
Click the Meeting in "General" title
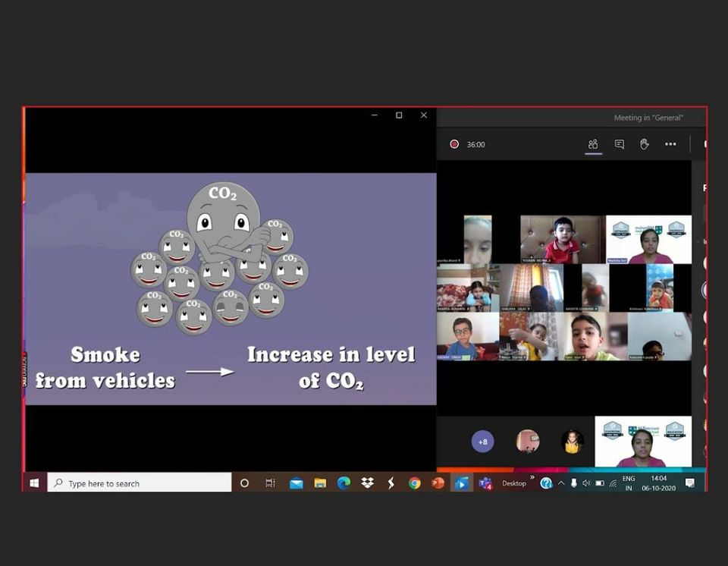tap(648, 118)
